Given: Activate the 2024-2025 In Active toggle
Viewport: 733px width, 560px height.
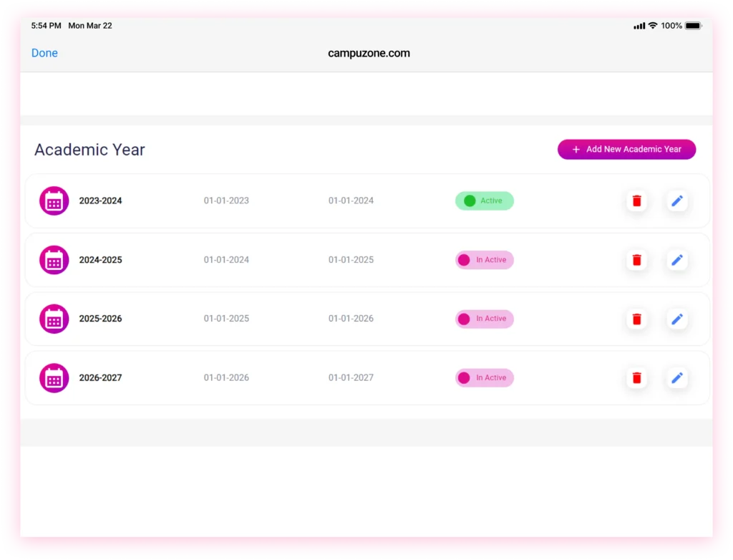Looking at the screenshot, I should click(484, 260).
